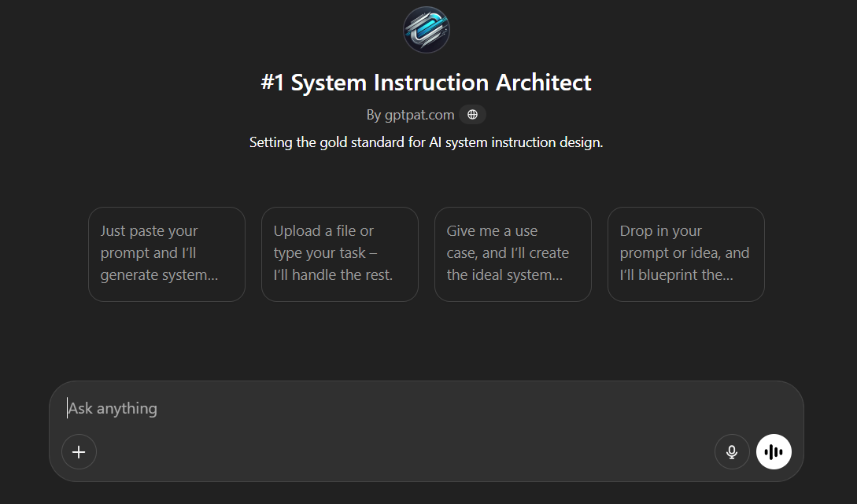Click the "By" label before gptpat.com
This screenshot has width=857, height=504.
tap(374, 115)
